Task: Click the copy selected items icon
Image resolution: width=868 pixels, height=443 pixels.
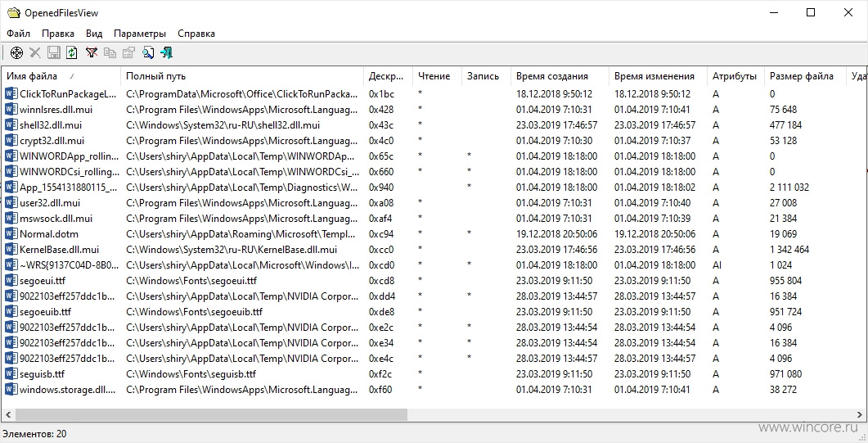Action: [x=110, y=52]
